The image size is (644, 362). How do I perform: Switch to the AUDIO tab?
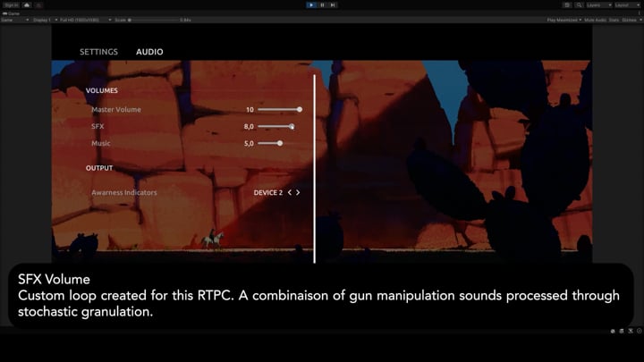(149, 52)
